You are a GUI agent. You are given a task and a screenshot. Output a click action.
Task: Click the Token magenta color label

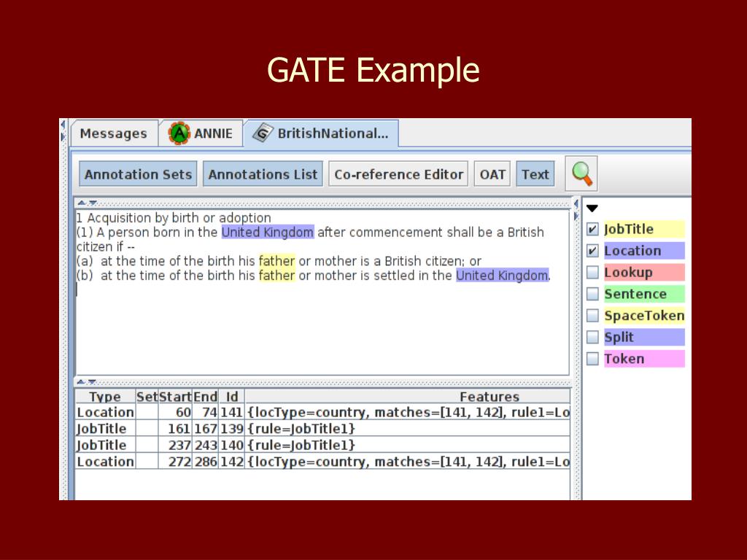(644, 359)
